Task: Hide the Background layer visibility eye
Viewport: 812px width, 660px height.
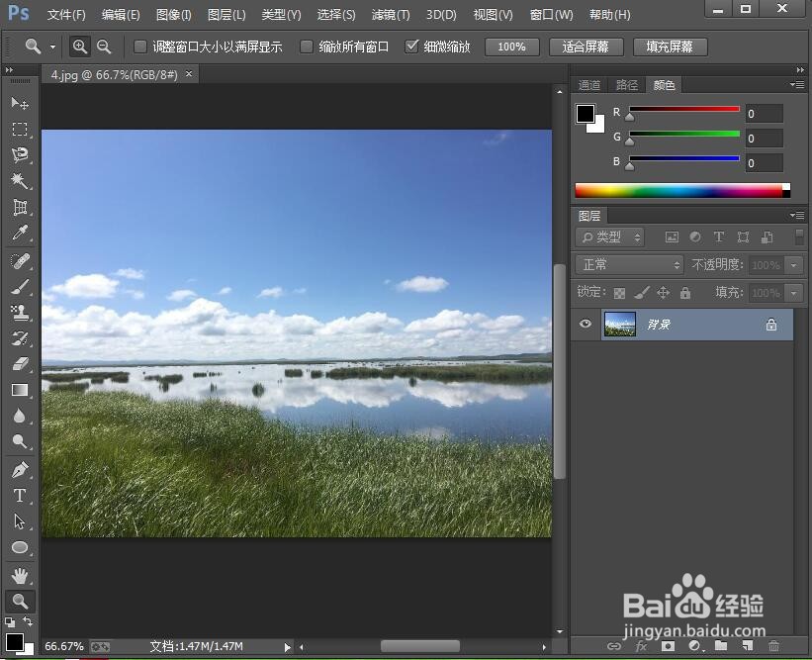Action: [586, 324]
